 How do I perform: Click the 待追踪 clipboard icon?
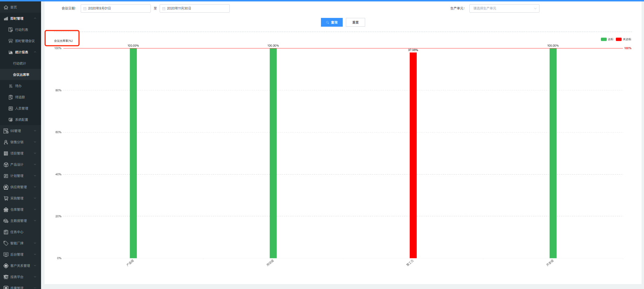pyautogui.click(x=11, y=97)
